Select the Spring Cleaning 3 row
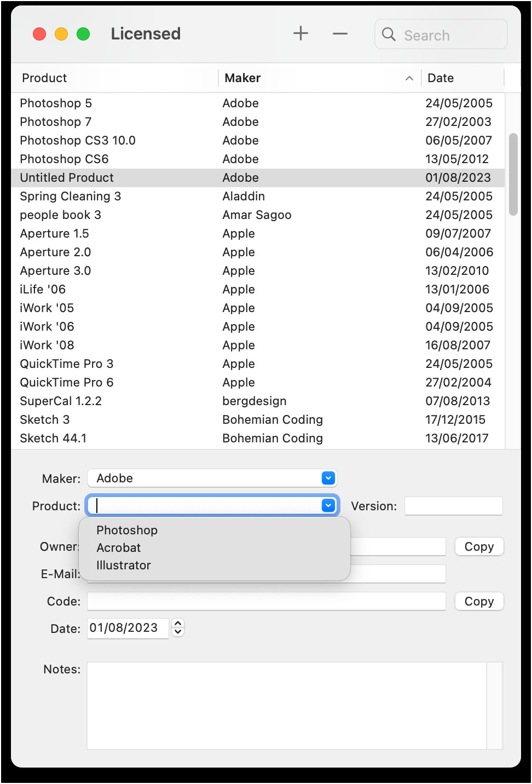Screen dimensions: 532x784 pos(71,196)
